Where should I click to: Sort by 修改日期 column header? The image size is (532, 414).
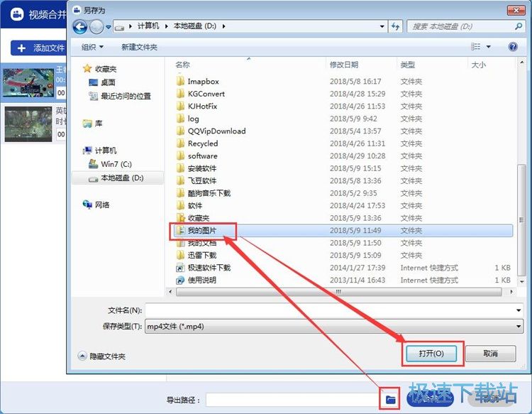click(344, 65)
